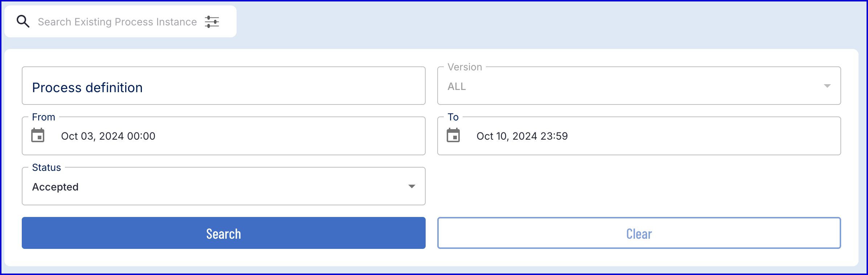868x275 pixels.
Task: Click the magnifying glass search icon
Action: pos(23,22)
